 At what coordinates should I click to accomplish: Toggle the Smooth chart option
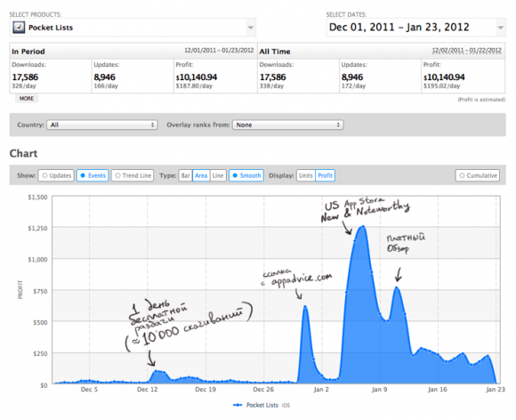click(x=246, y=175)
